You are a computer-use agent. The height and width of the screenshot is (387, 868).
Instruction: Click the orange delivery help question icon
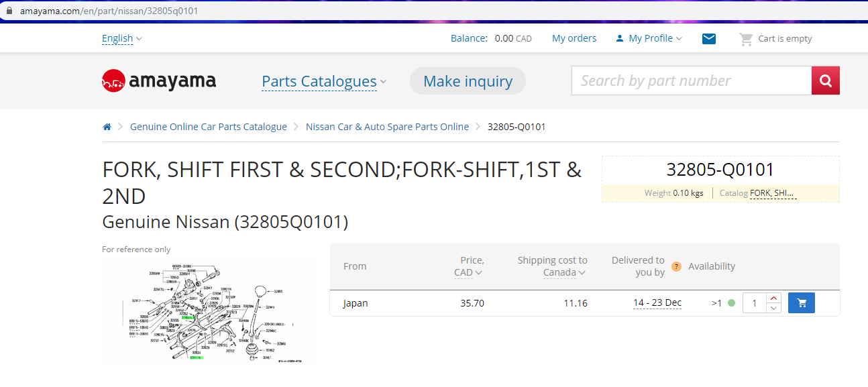tap(676, 266)
